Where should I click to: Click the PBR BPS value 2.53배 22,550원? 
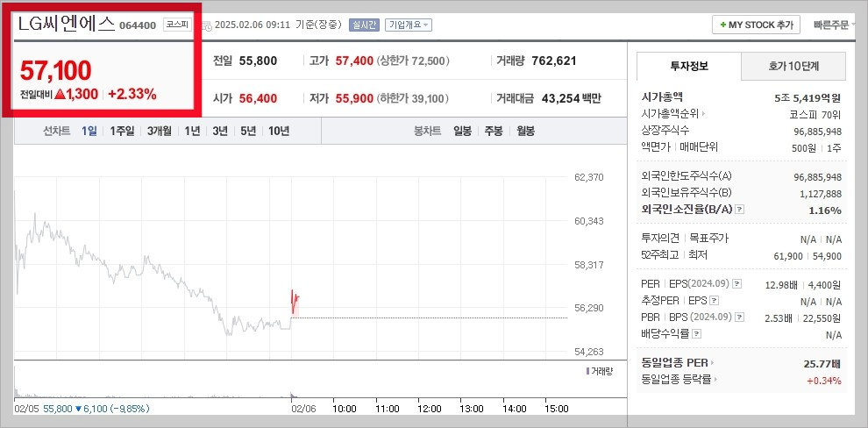tap(802, 317)
